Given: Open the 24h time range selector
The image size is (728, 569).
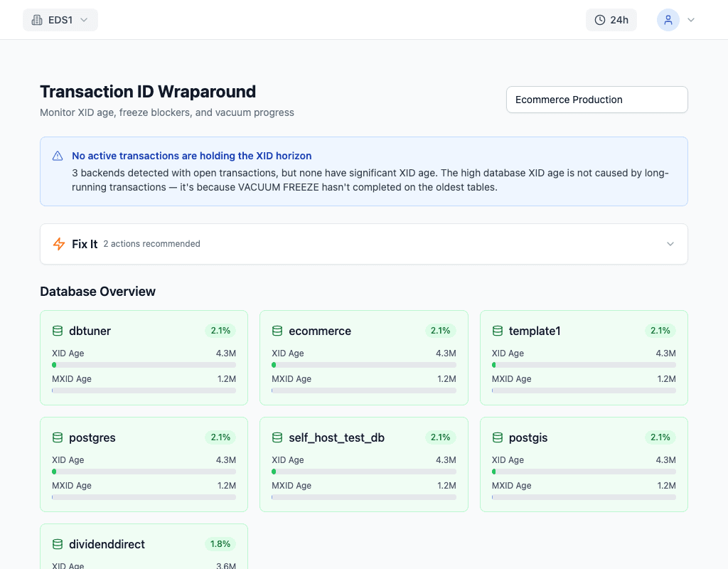Looking at the screenshot, I should tap(611, 20).
